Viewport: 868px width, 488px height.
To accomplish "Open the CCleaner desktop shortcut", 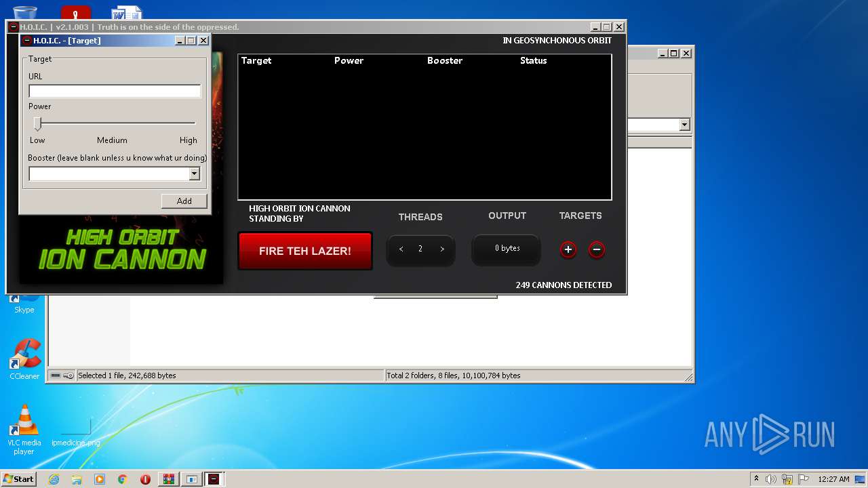I will tap(24, 359).
